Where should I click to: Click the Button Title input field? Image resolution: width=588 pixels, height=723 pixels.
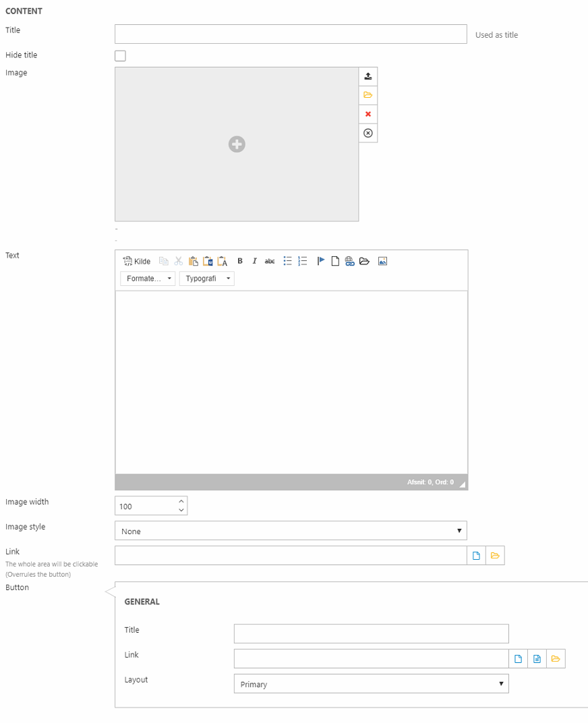[372, 633]
